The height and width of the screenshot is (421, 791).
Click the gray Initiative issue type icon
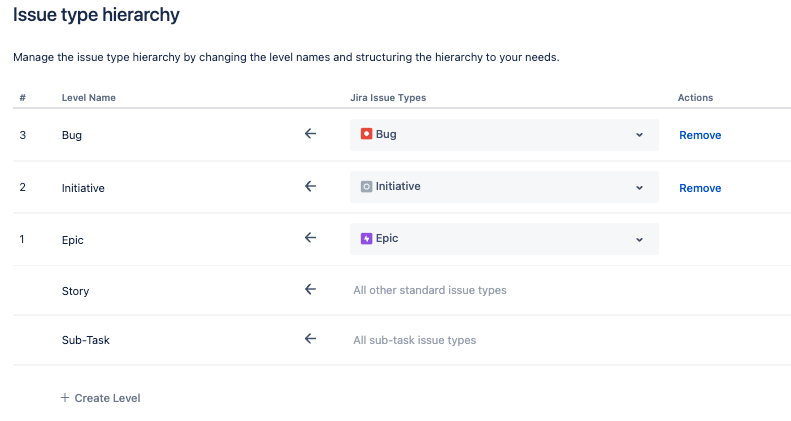[366, 187]
